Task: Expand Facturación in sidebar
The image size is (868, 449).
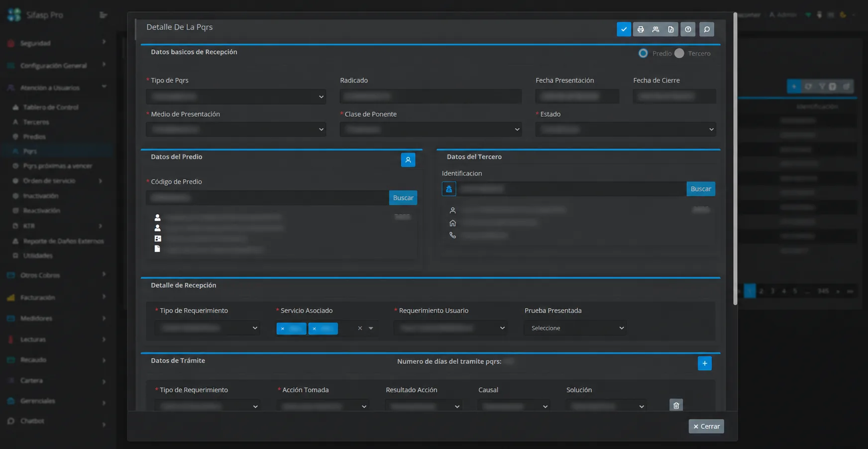Action: (57, 297)
